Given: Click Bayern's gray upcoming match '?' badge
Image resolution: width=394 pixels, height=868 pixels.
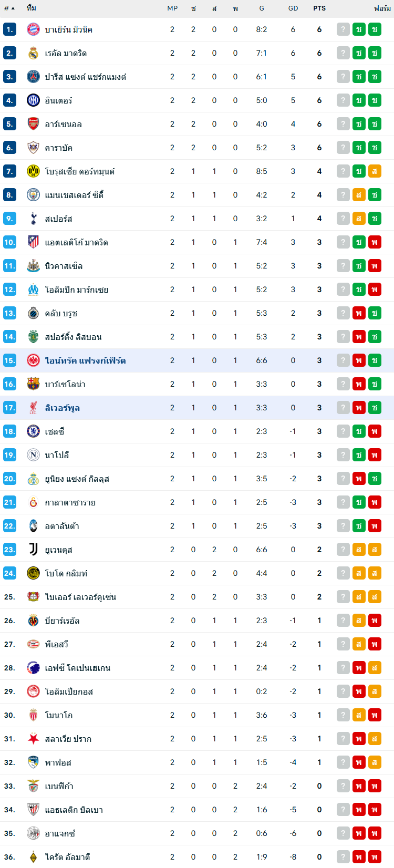Looking at the screenshot, I should [x=343, y=29].
